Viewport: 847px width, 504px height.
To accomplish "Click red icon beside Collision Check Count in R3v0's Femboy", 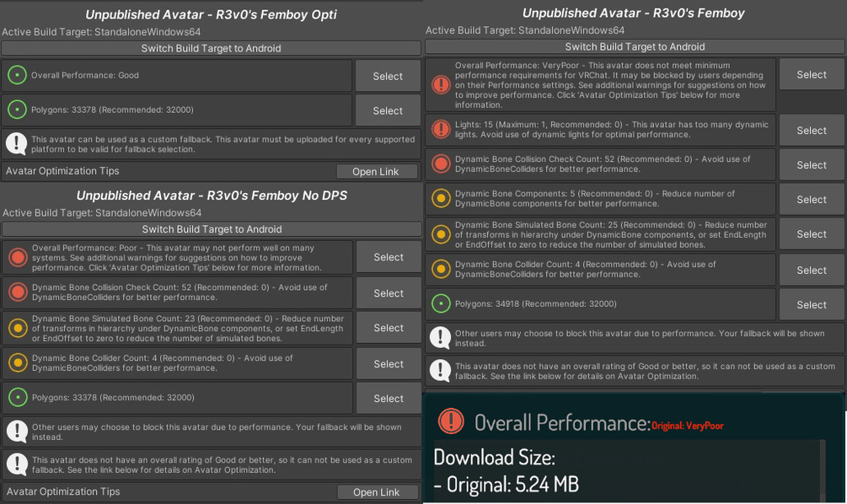I will [441, 164].
